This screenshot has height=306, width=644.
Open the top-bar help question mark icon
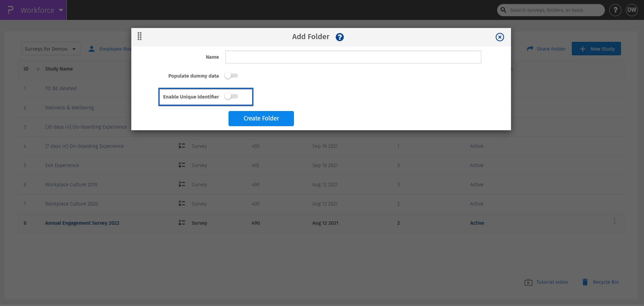click(615, 10)
